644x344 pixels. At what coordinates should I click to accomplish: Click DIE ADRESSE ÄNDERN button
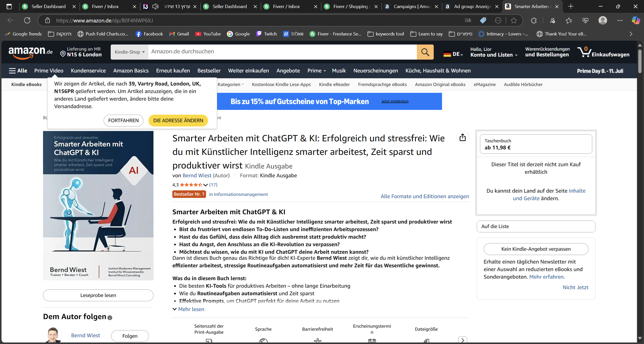(x=178, y=120)
